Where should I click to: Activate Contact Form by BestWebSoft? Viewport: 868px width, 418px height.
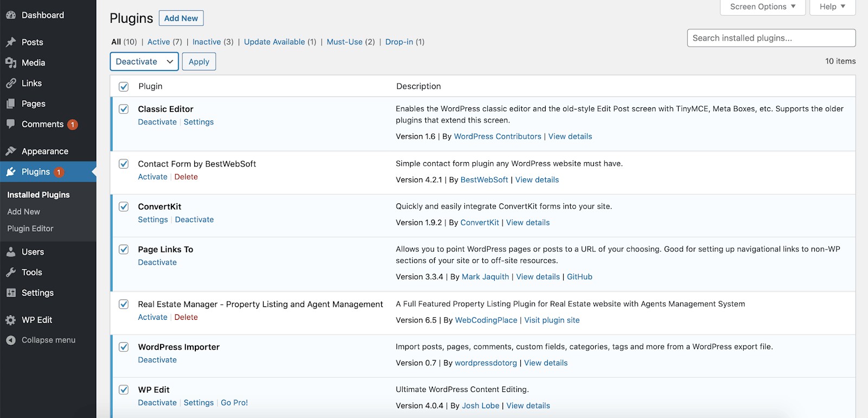coord(152,177)
